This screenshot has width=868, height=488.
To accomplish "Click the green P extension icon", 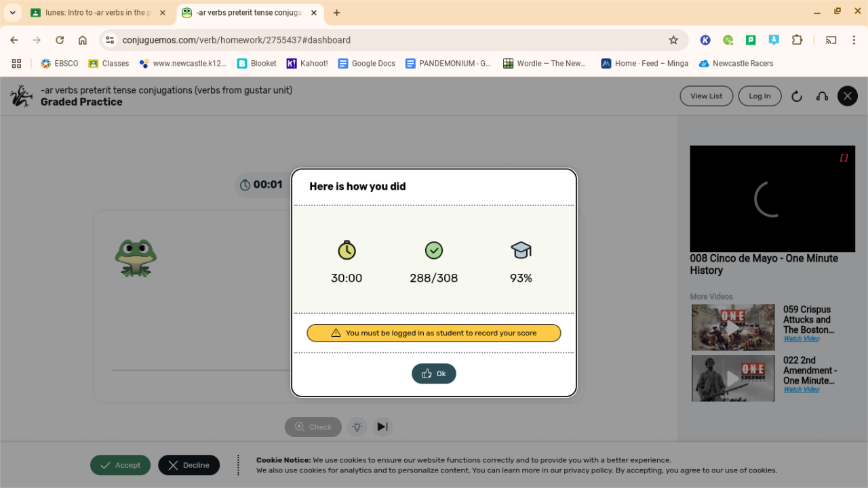I will coord(751,40).
